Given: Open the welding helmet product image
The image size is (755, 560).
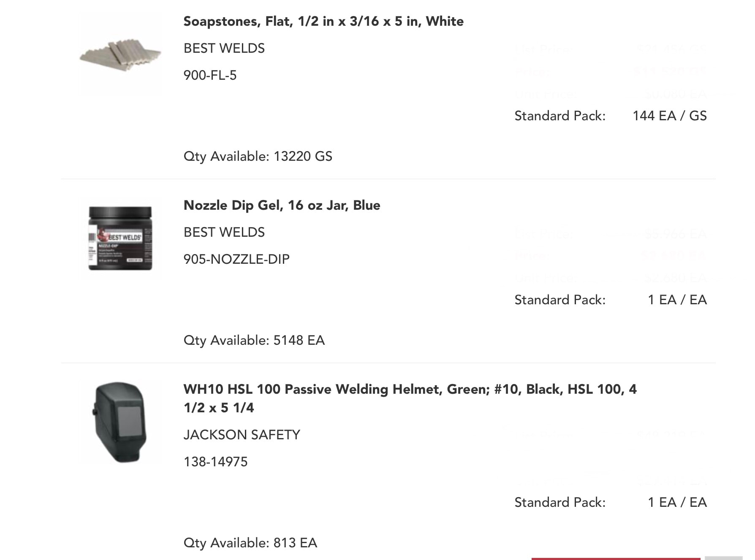Looking at the screenshot, I should pos(120,422).
